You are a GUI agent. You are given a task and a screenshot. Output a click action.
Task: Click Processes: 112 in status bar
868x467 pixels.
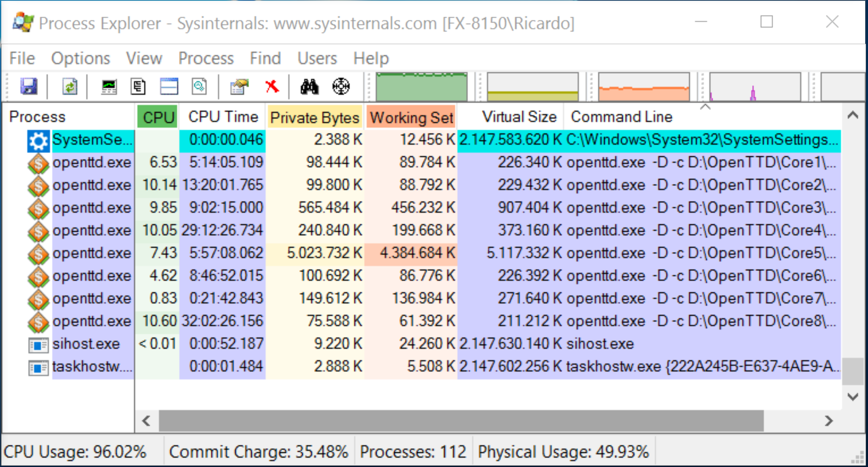(x=413, y=452)
